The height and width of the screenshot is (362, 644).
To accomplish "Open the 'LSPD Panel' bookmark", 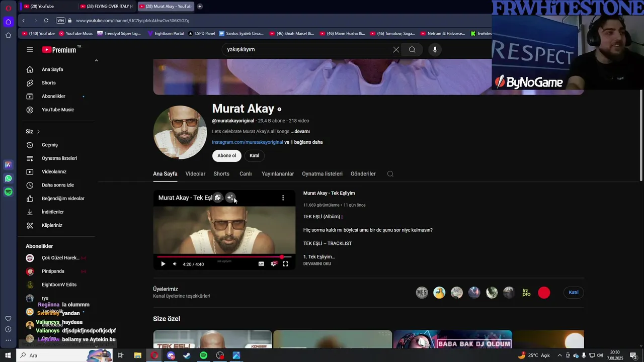I will pyautogui.click(x=201, y=34).
